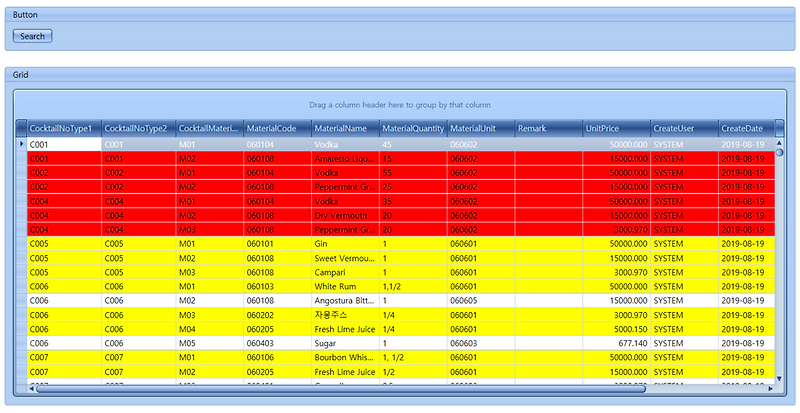Screen dimensions: 800x413
Task: Click the current-row arrow indicator of first row
Action: 21,144
